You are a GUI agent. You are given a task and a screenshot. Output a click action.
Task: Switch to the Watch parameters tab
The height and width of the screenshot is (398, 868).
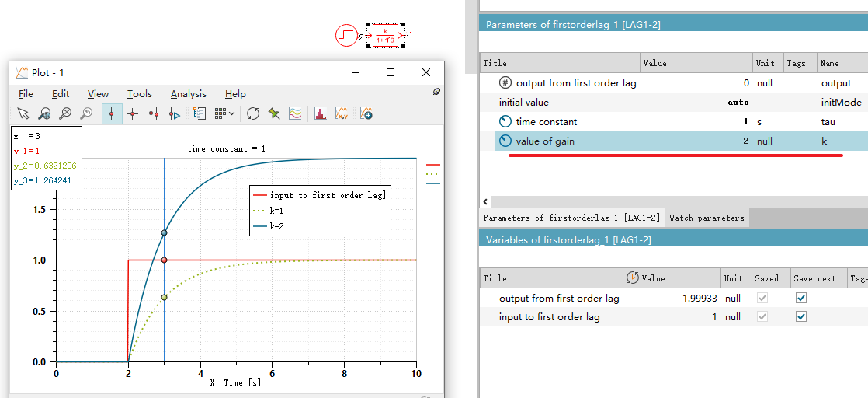(x=707, y=218)
